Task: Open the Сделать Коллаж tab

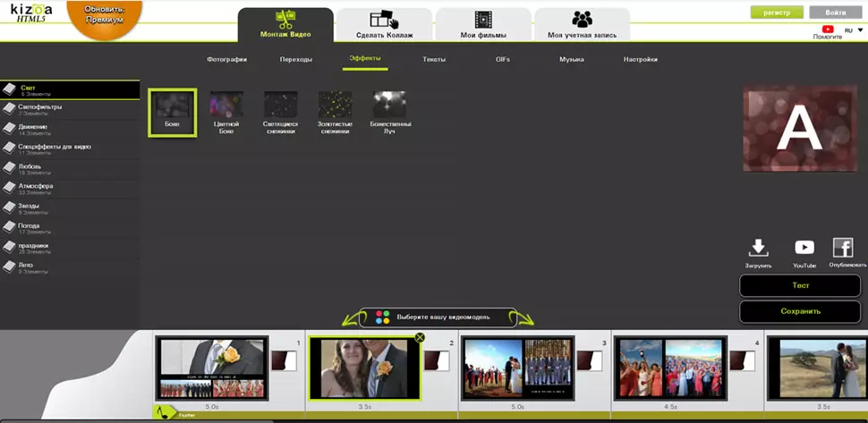Action: tap(384, 25)
